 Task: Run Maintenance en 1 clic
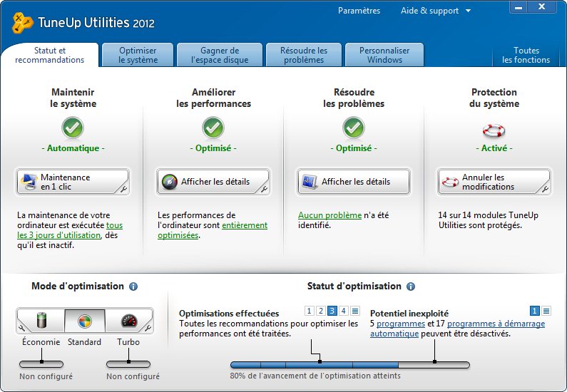click(73, 182)
